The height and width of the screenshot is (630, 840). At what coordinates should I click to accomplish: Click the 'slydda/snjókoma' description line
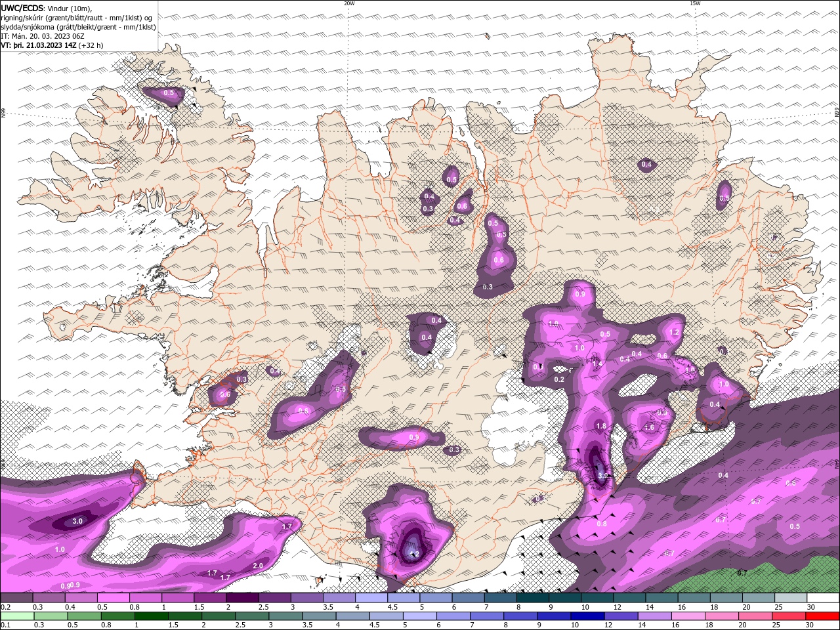78,26
